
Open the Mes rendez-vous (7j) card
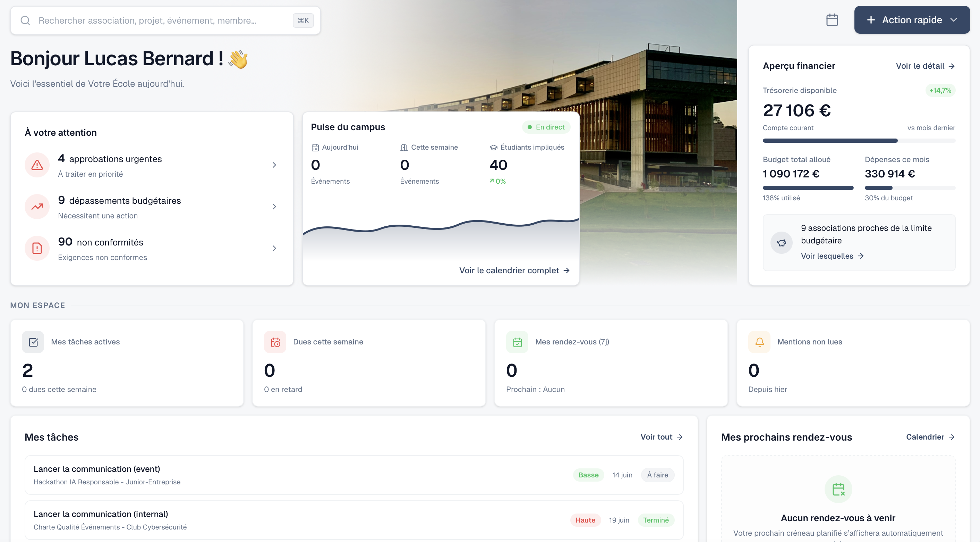coord(611,363)
